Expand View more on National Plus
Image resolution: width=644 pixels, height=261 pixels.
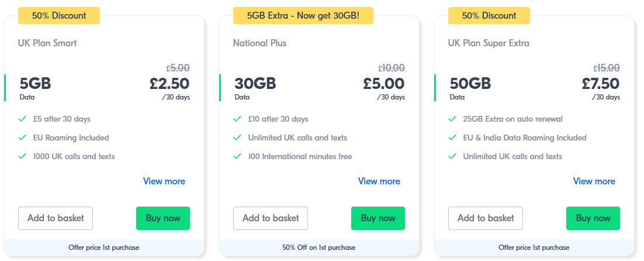click(x=379, y=181)
